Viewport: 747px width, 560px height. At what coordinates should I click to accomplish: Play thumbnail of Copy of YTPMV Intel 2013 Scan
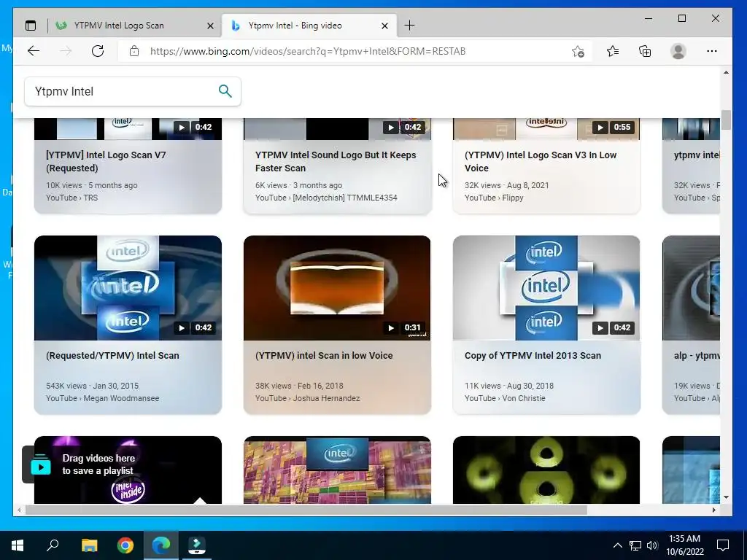(x=546, y=287)
